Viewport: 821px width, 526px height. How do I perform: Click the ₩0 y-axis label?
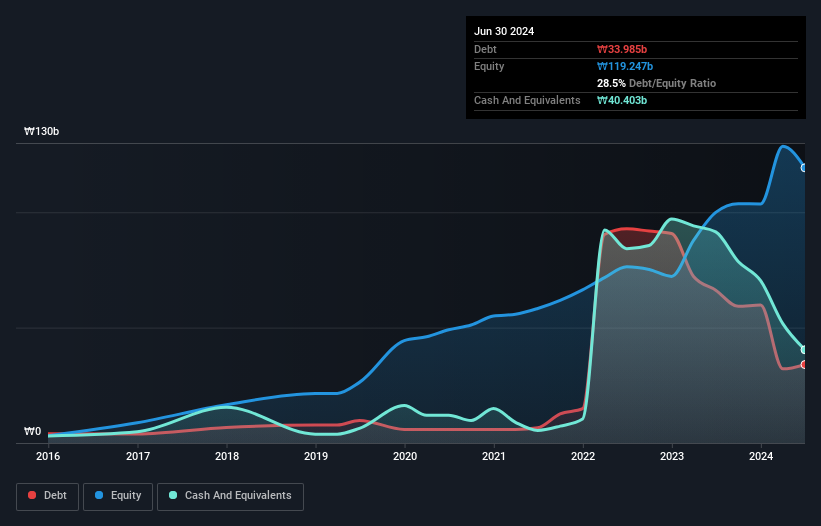click(x=32, y=431)
